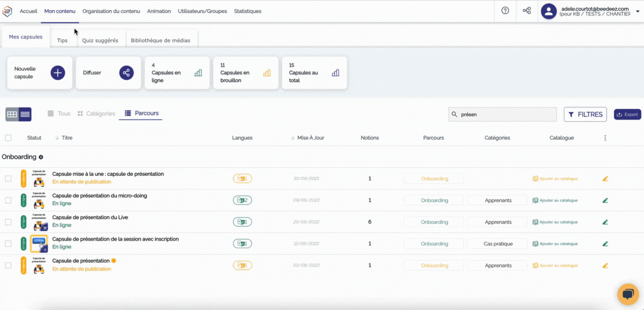644x310 pixels.
Task: Check the Capsule de présentation du micro-doing row
Action: (x=8, y=200)
